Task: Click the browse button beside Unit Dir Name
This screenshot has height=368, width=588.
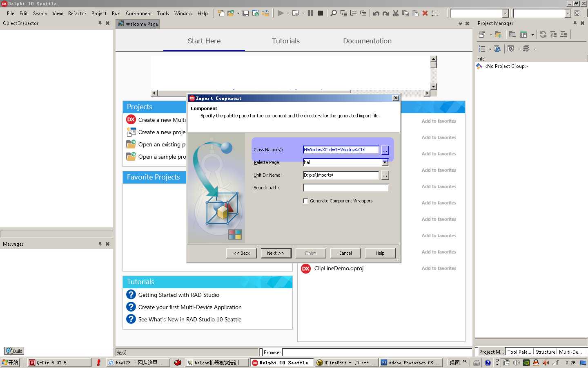Action: 385,175
